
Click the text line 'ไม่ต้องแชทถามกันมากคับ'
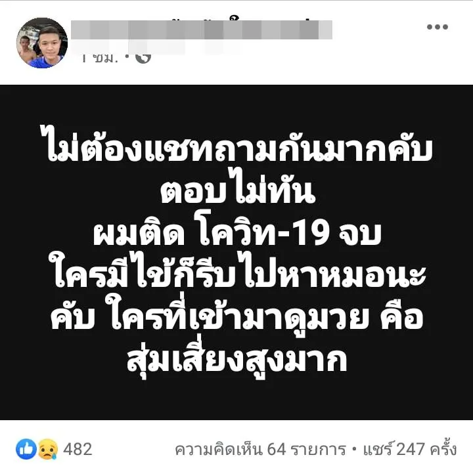(236, 146)
